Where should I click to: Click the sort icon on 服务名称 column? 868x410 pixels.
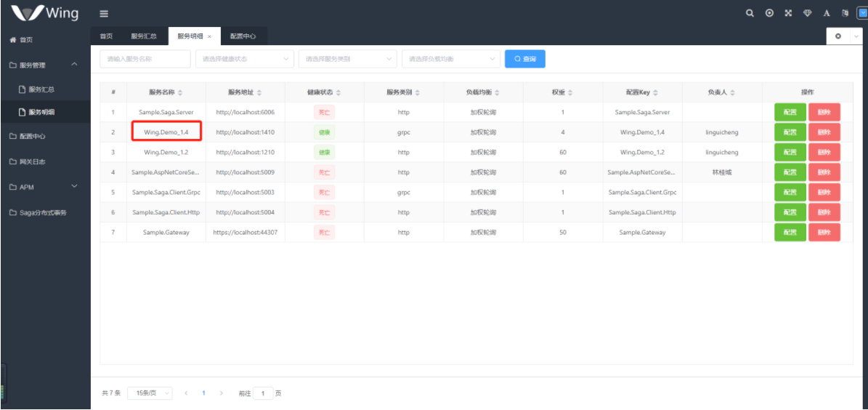click(x=180, y=93)
